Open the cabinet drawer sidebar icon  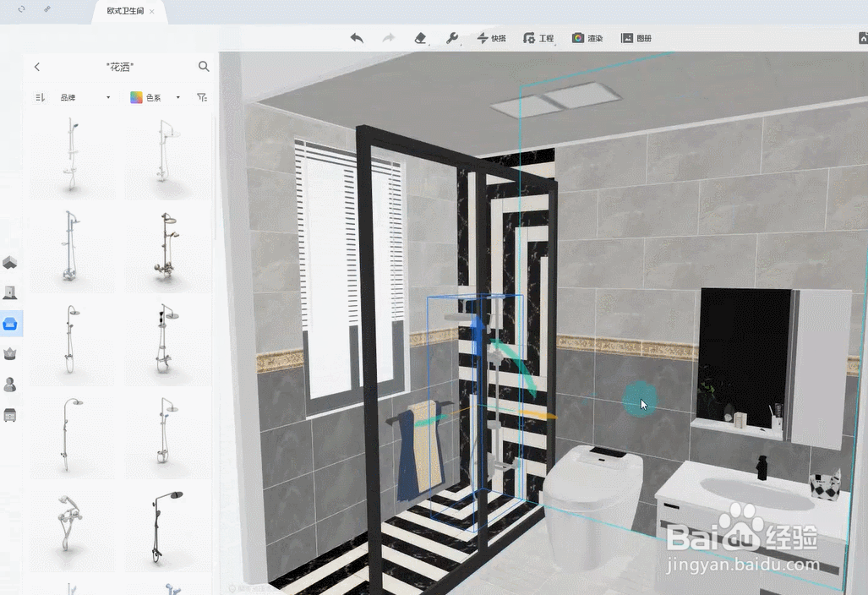(10, 415)
